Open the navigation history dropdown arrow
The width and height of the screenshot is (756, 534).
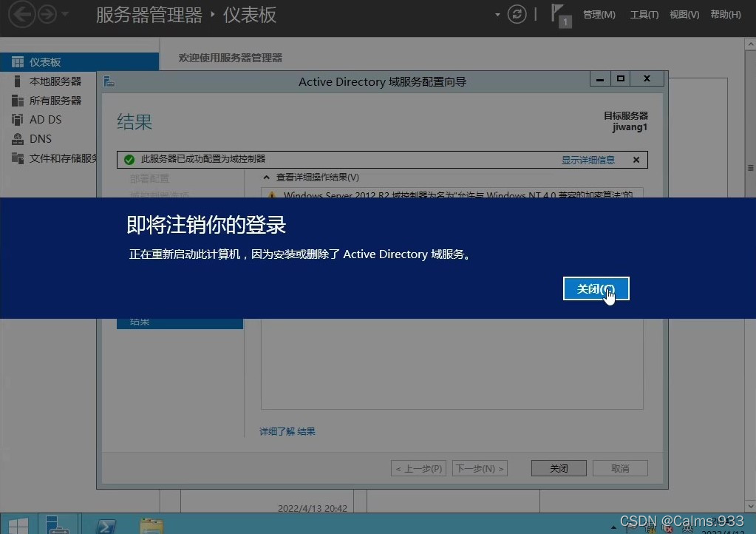[65, 15]
